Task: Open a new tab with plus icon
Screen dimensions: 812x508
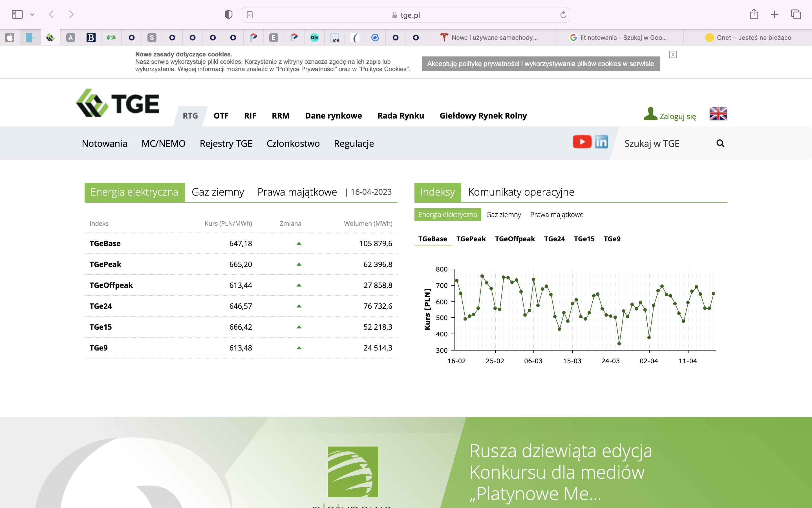Action: (x=775, y=14)
